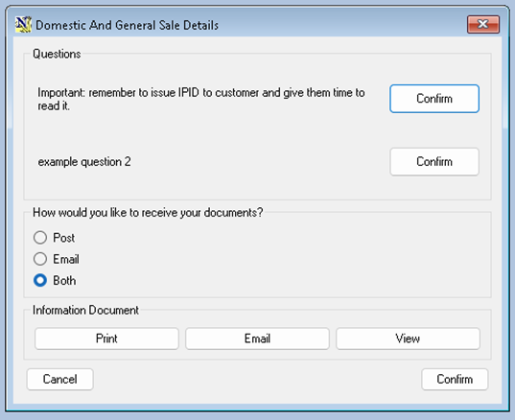Screen dimensions: 515x420
Task: Click the 'Questions' group label
Action: point(57,54)
